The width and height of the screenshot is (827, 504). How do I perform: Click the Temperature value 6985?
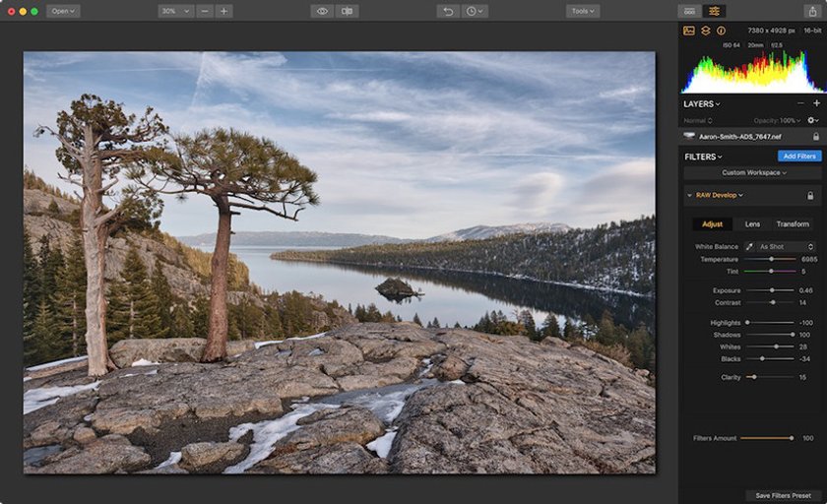point(809,259)
